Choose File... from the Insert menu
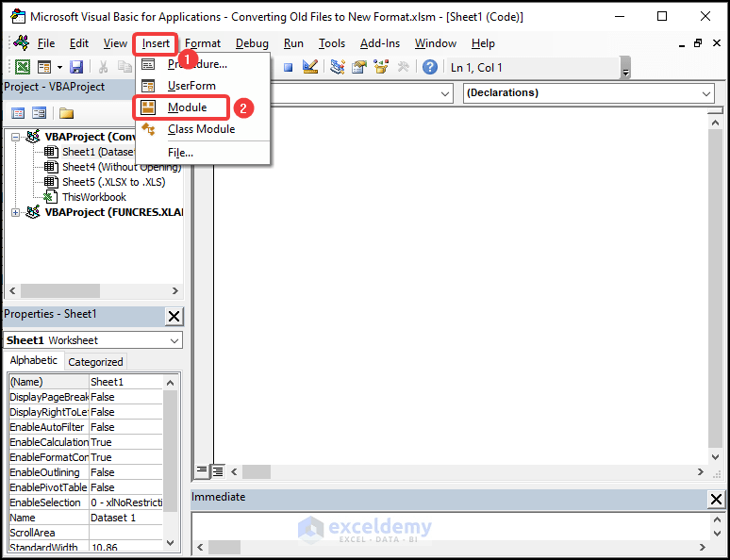The width and height of the screenshot is (730, 560). 202,153
